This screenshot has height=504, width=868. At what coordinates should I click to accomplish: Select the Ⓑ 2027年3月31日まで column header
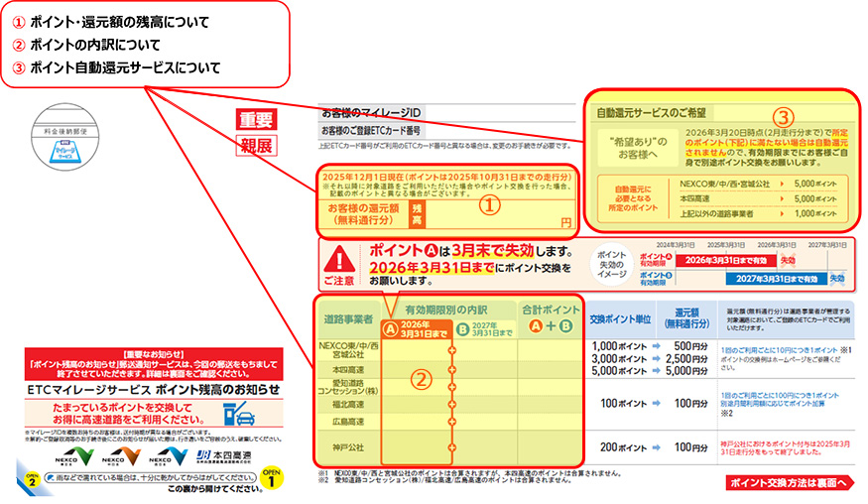485,329
